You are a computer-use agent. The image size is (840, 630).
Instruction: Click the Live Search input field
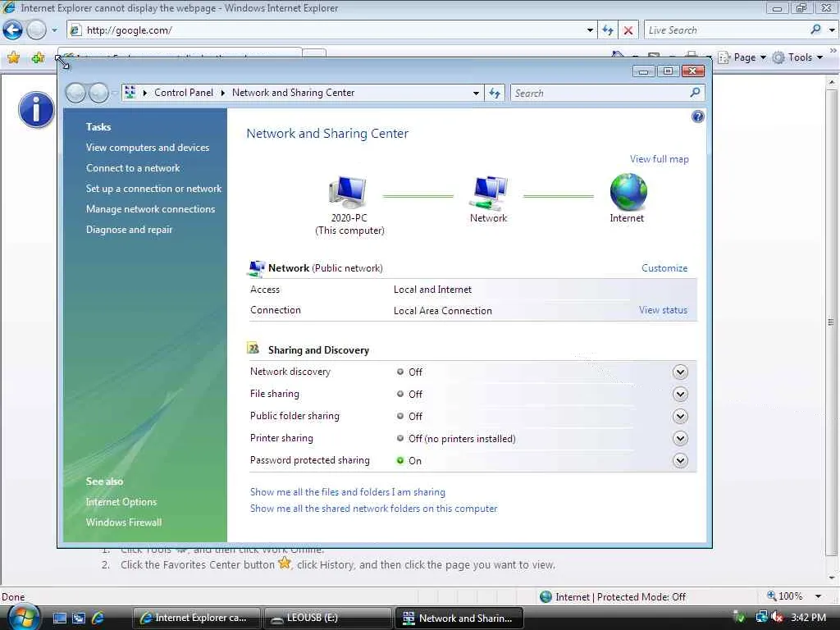click(x=726, y=30)
